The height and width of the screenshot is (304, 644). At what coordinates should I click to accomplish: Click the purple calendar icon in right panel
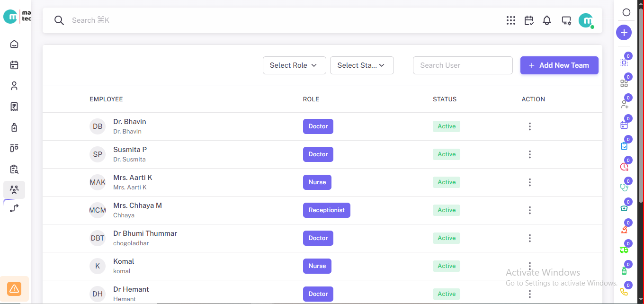click(x=624, y=125)
